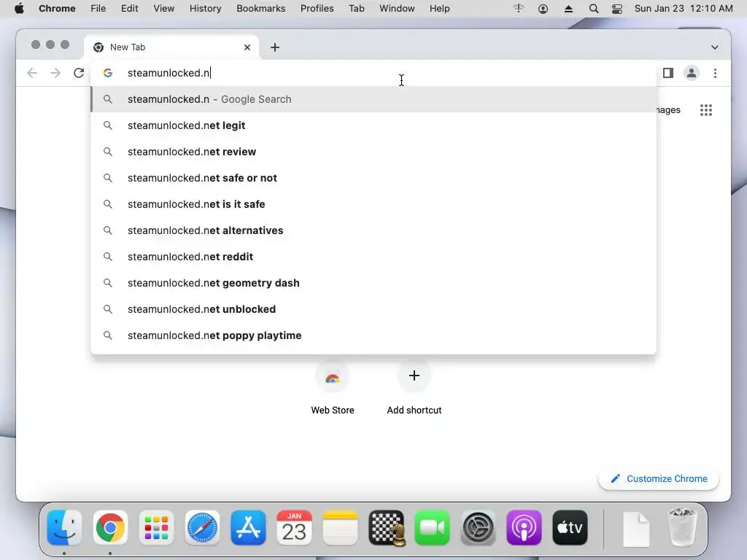The height and width of the screenshot is (560, 747).
Task: Select 'steamunlocked.net review' suggestion
Action: pyautogui.click(x=373, y=152)
